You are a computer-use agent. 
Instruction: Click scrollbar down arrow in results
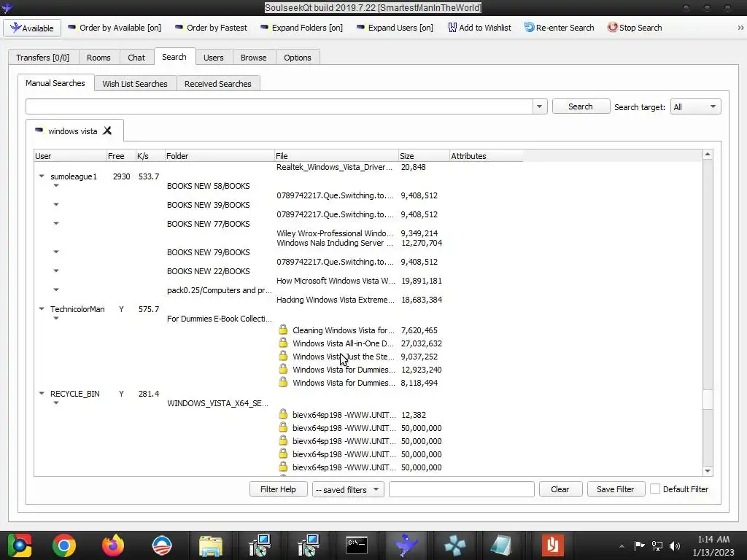pyautogui.click(x=708, y=471)
